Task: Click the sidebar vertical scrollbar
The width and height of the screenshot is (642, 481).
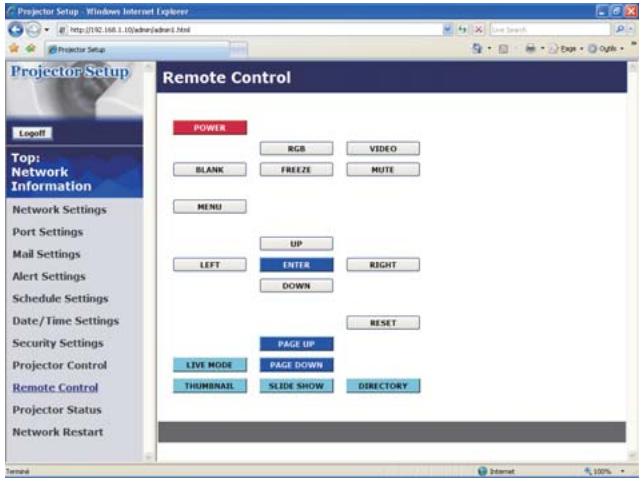Action: (x=149, y=262)
